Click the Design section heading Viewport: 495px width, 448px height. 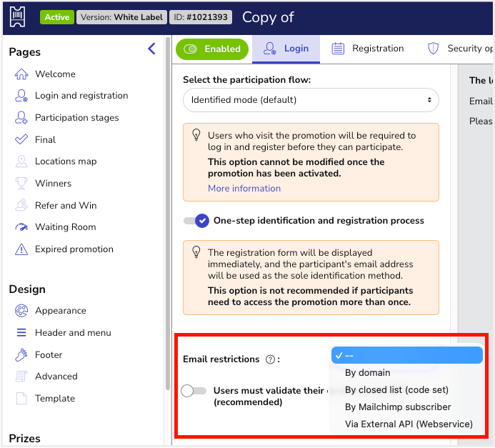pyautogui.click(x=27, y=289)
